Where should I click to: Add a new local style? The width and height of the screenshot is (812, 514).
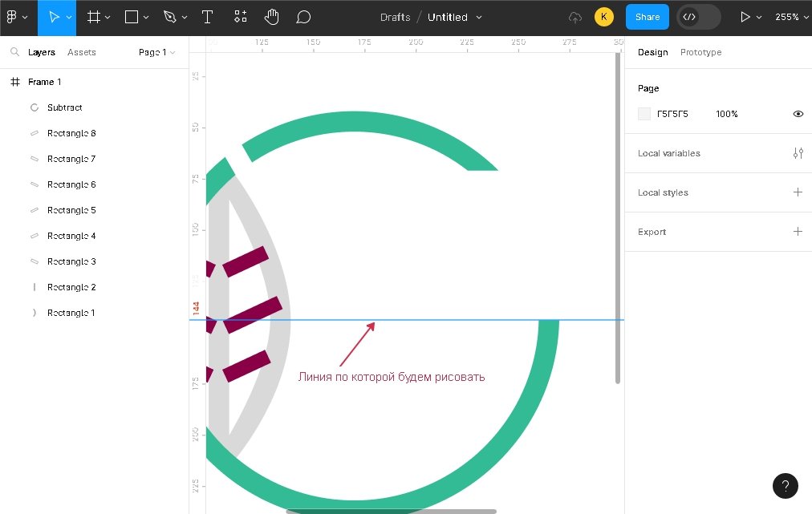coord(798,192)
